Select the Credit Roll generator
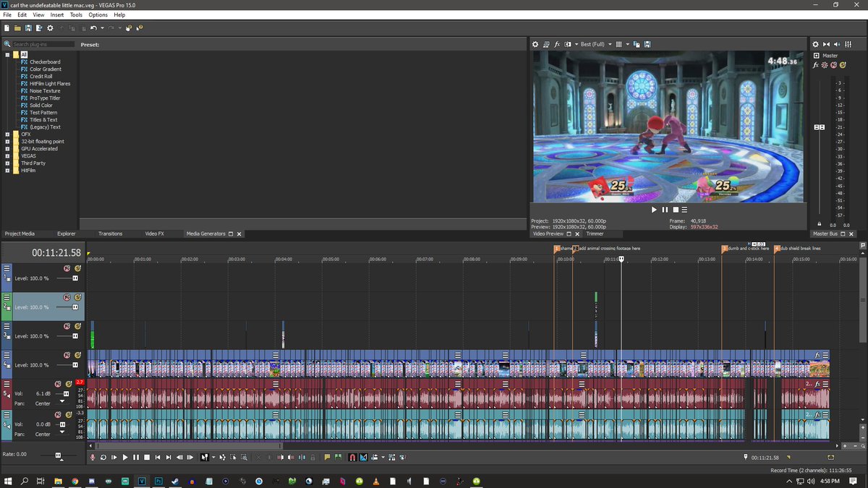This screenshot has width=868, height=488. (x=41, y=76)
